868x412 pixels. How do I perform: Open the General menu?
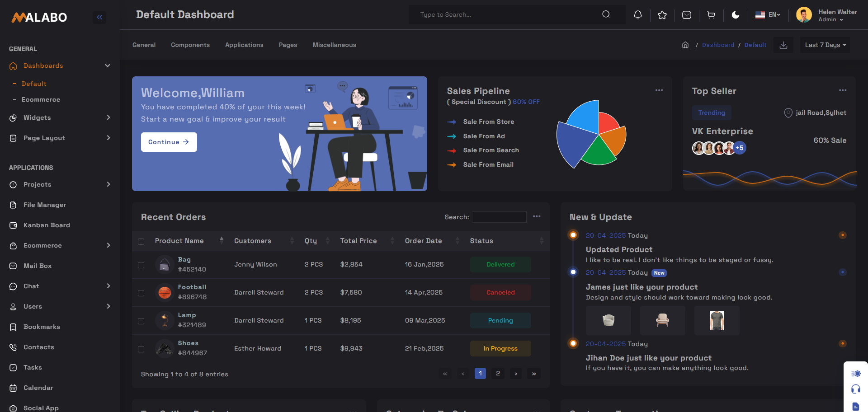(144, 45)
